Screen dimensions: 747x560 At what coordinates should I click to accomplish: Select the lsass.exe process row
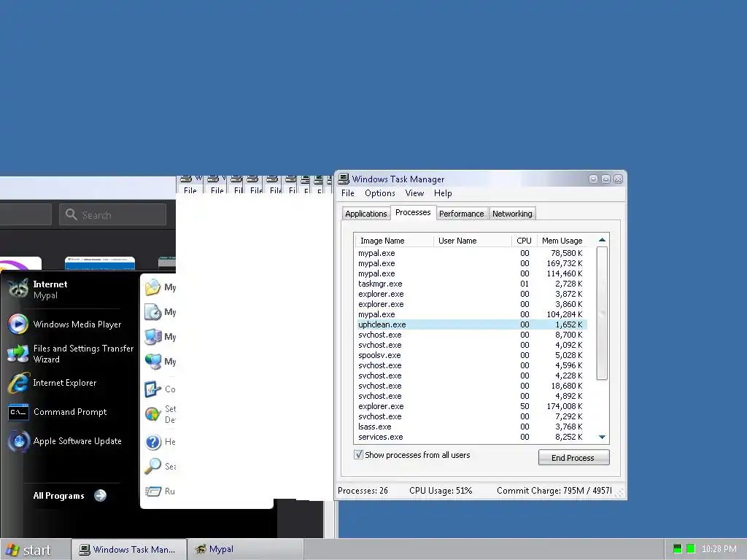point(472,427)
